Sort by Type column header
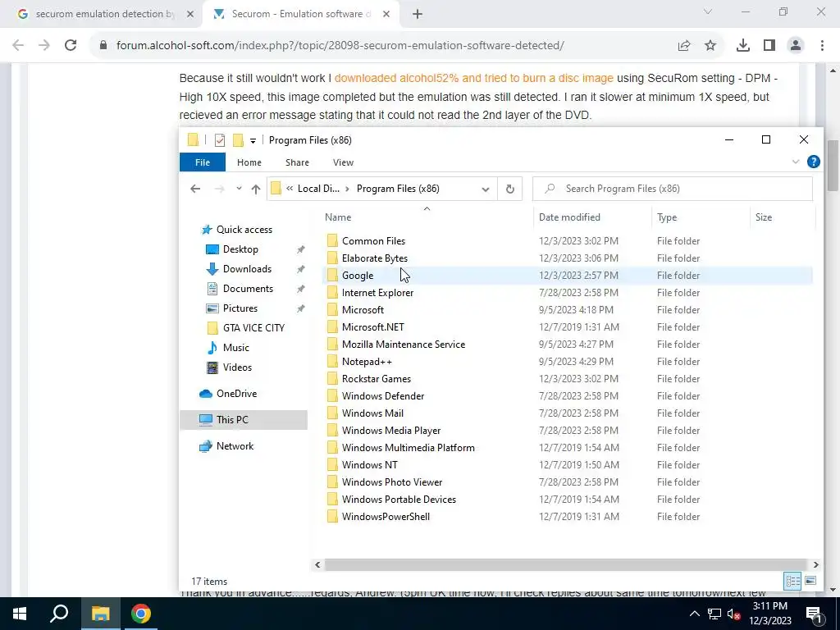The width and height of the screenshot is (840, 630). pos(701,217)
